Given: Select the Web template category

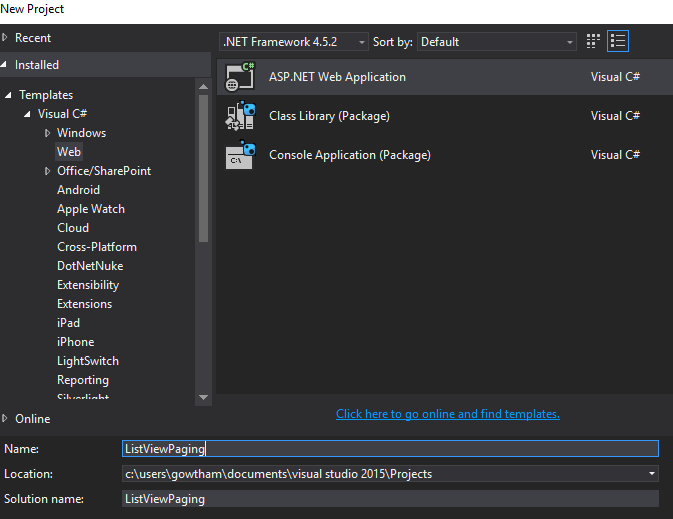Looking at the screenshot, I should pos(69,152).
